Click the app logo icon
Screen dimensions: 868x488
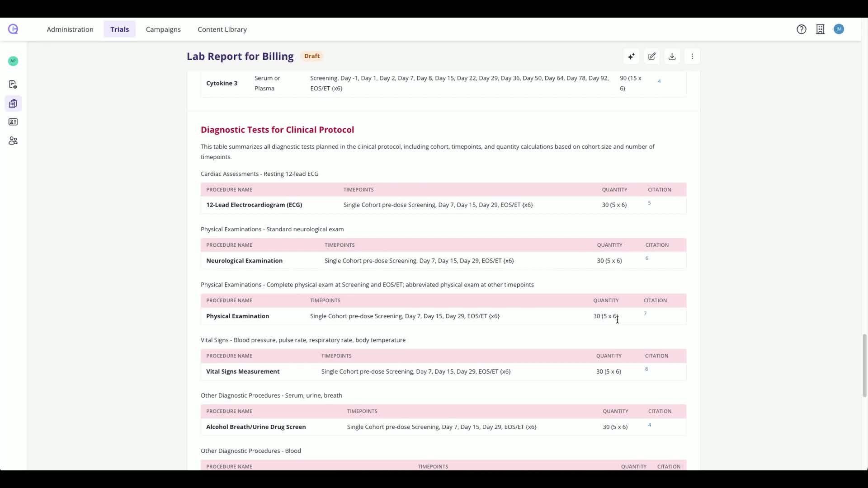pos(13,29)
